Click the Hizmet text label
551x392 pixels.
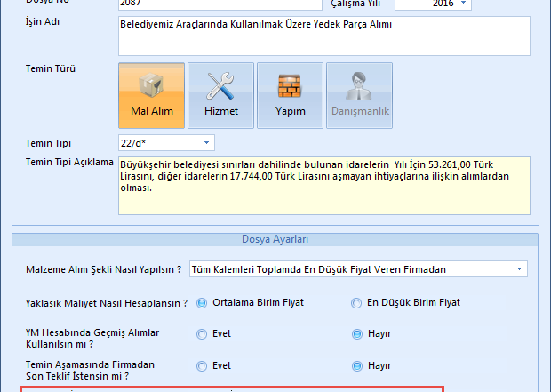[220, 112]
